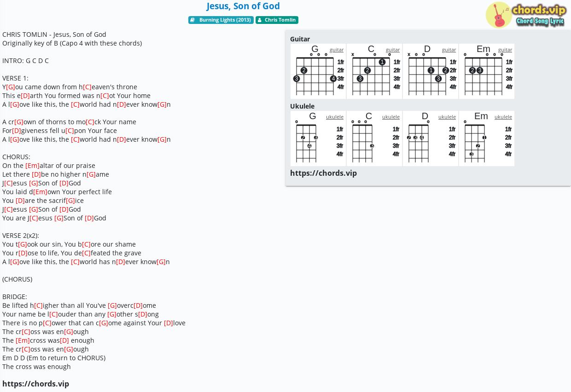This screenshot has width=571, height=392.
Task: Click the line 'There is no power that can come against'
Action: pyautogui.click(x=94, y=323)
